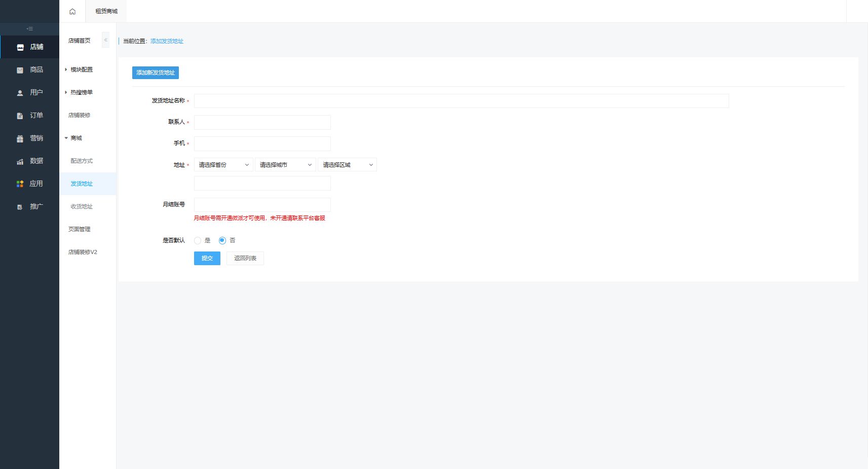The image size is (868, 469).
Task: Open the 收货地址 submenu item
Action: (x=82, y=206)
